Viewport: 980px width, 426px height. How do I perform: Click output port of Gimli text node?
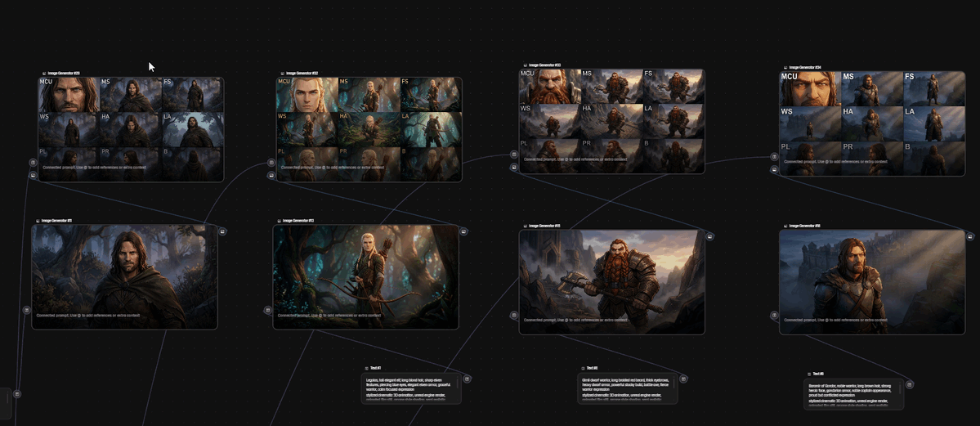(x=683, y=379)
